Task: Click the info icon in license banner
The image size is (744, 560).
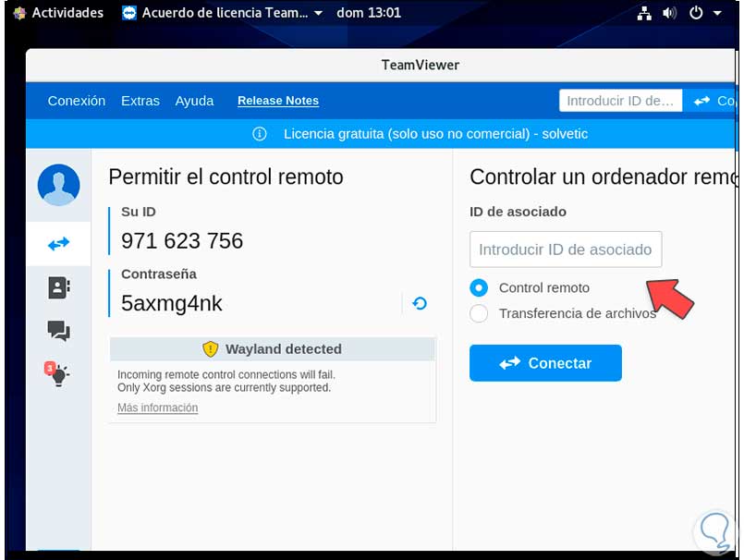Action: coord(259,134)
